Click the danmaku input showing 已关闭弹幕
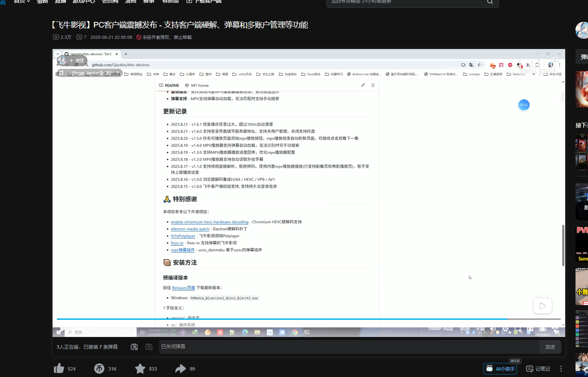Image resolution: width=588 pixels, height=377 pixels. (349, 347)
